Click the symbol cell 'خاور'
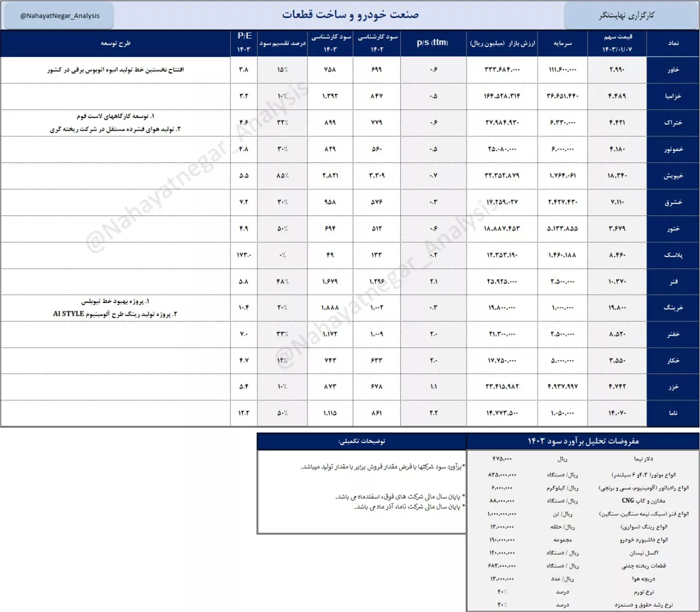Image resolution: width=700 pixels, height=612 pixels. pos(673,70)
